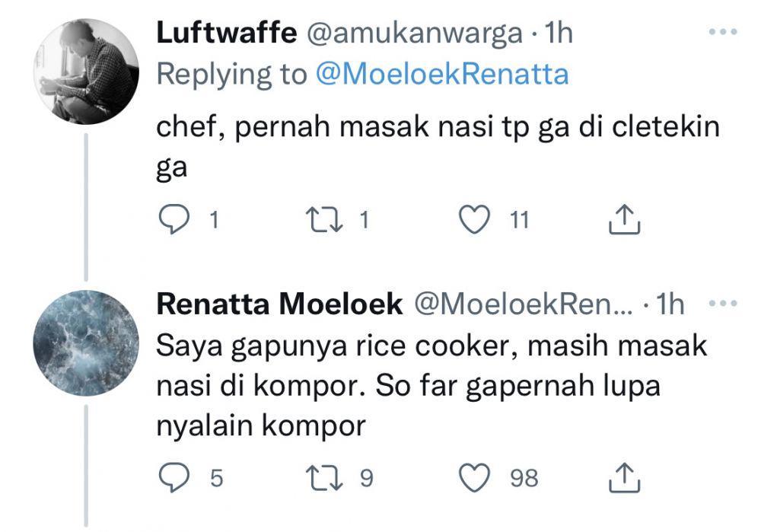Retweet Renatta Moeloek's rice cooker tweet

point(323,478)
